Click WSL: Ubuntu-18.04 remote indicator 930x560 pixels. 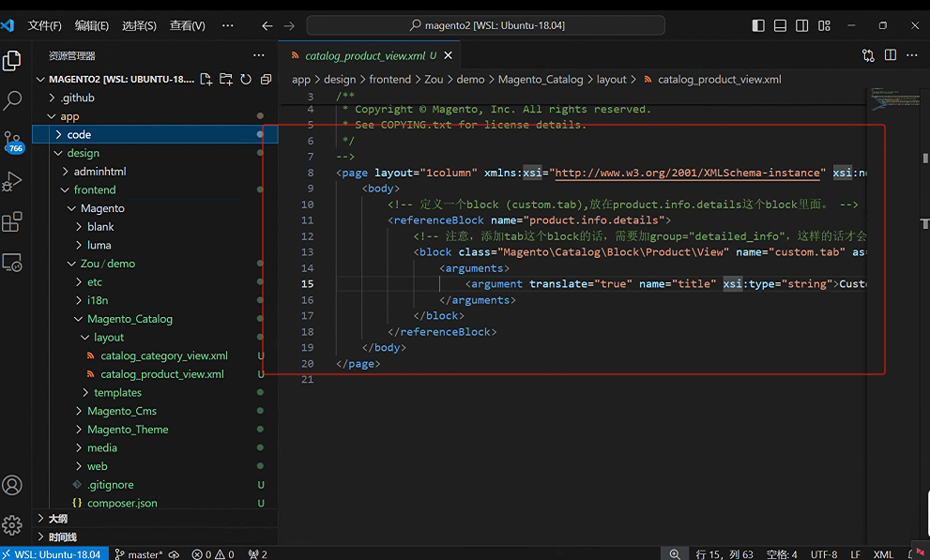click(52, 554)
